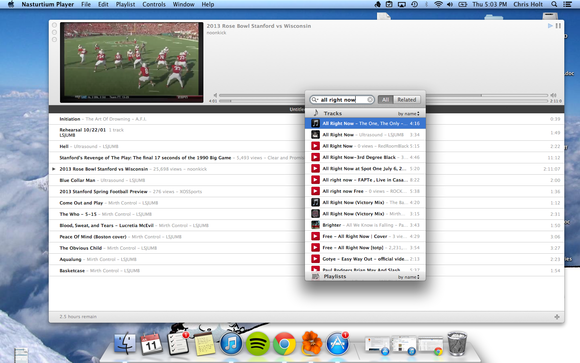This screenshot has width=580, height=363.
Task: Select The Who - 5-15 track
Action: (x=307, y=214)
